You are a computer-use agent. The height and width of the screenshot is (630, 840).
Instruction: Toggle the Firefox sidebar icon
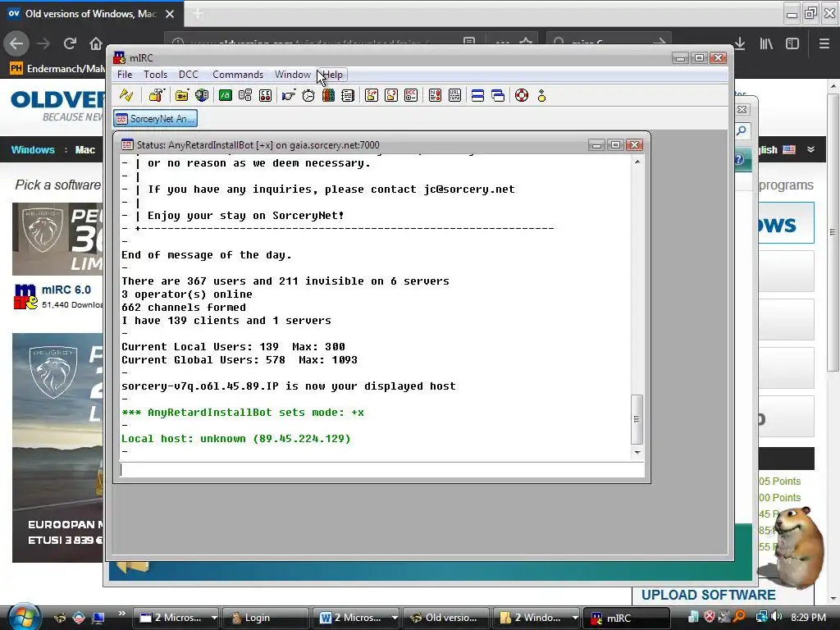(x=792, y=43)
